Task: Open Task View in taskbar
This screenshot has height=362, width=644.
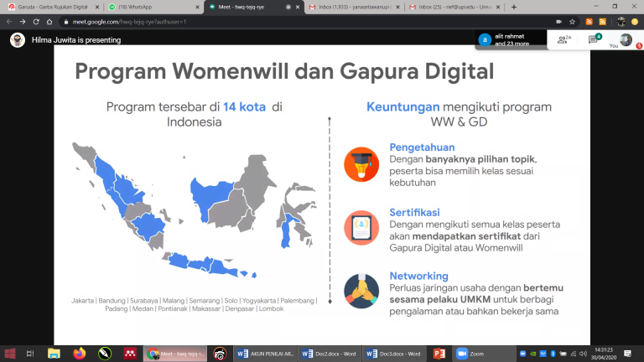Action: click(30, 354)
